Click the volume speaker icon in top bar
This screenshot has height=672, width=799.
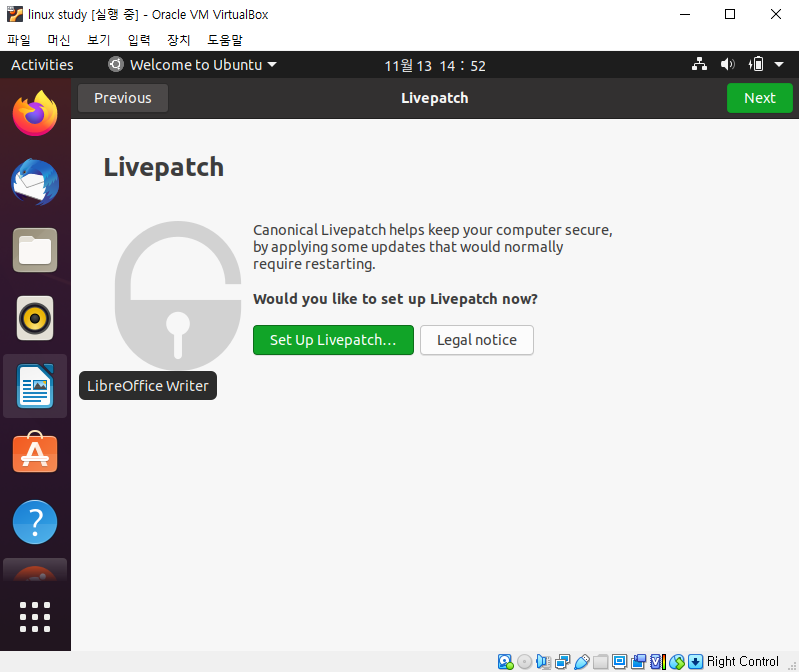727,65
